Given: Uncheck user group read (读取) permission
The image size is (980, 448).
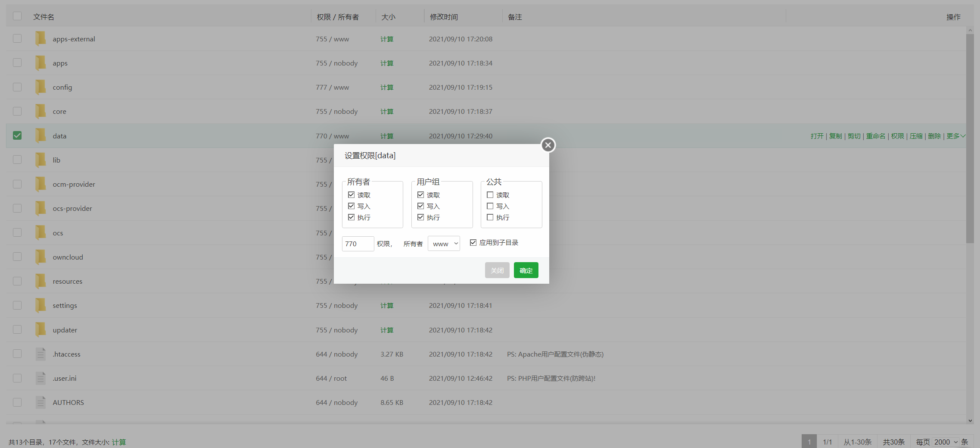Looking at the screenshot, I should click(x=420, y=195).
